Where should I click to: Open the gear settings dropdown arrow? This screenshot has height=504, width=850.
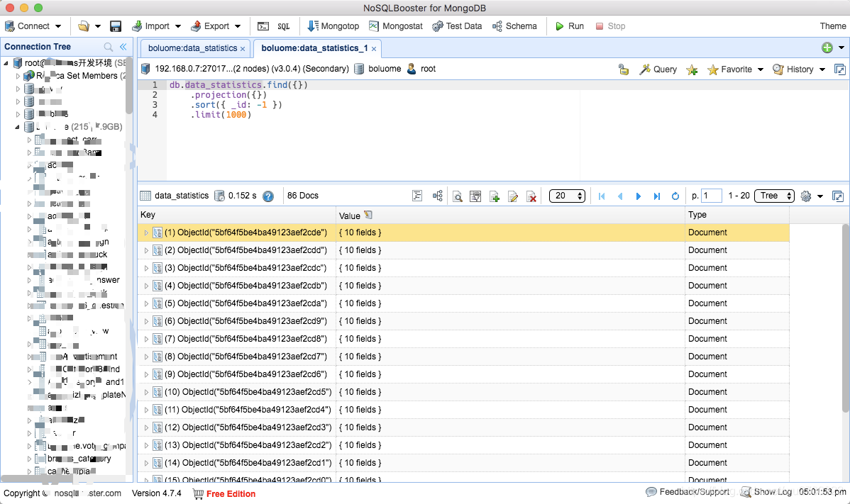coord(820,196)
